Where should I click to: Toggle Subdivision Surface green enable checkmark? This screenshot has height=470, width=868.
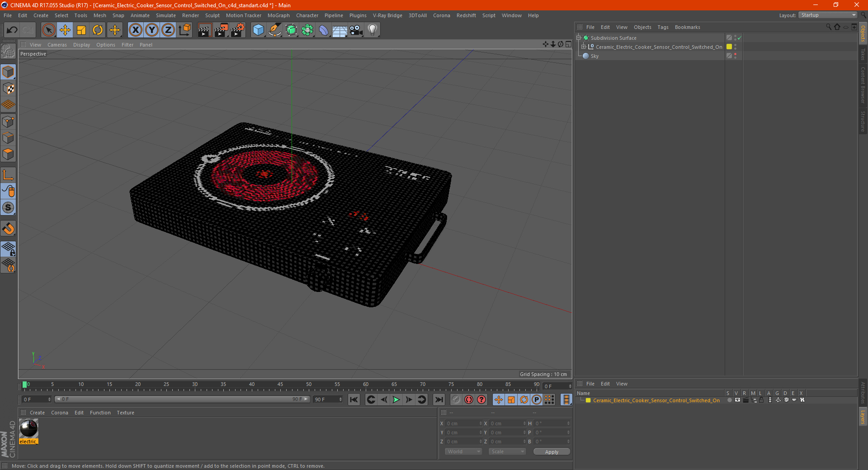[739, 38]
